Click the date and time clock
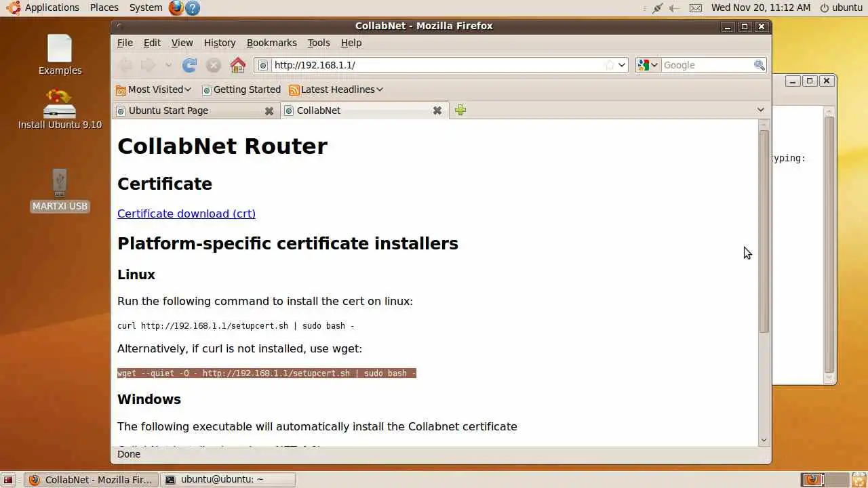868x488 pixels. pos(761,7)
